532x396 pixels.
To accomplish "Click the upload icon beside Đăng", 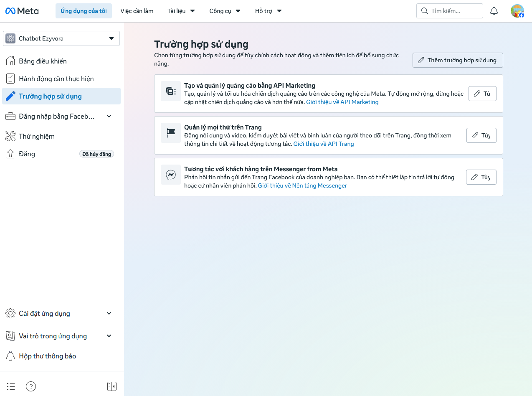I will pos(10,154).
